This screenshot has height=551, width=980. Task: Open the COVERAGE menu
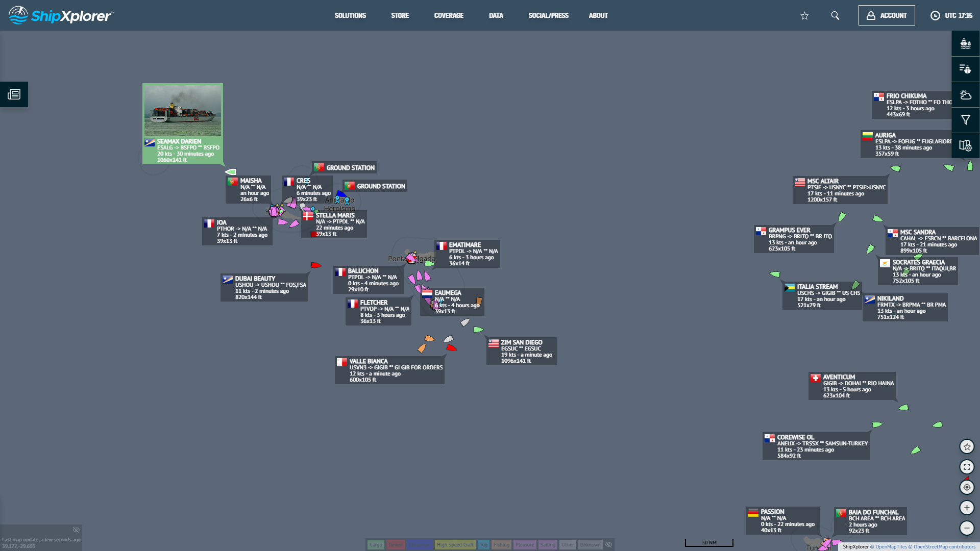449,16
